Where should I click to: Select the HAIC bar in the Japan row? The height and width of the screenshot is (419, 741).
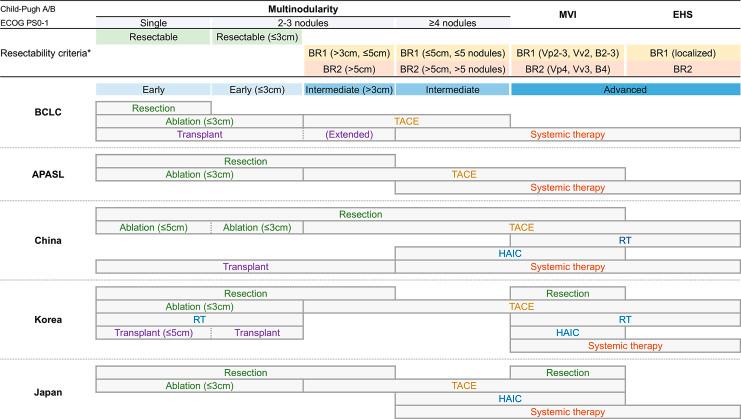510,398
